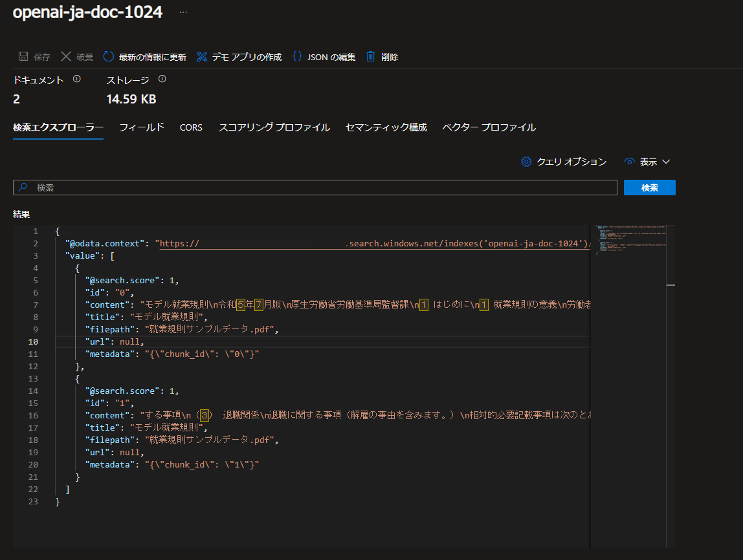Click the 結果 heading label
Screen dimensions: 743x560
(21, 214)
